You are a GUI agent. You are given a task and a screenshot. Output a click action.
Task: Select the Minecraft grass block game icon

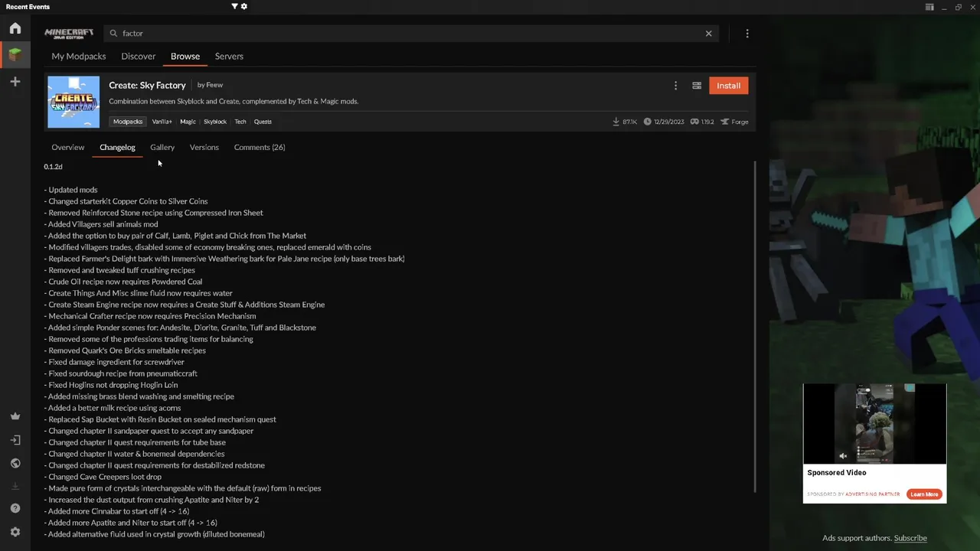point(15,55)
